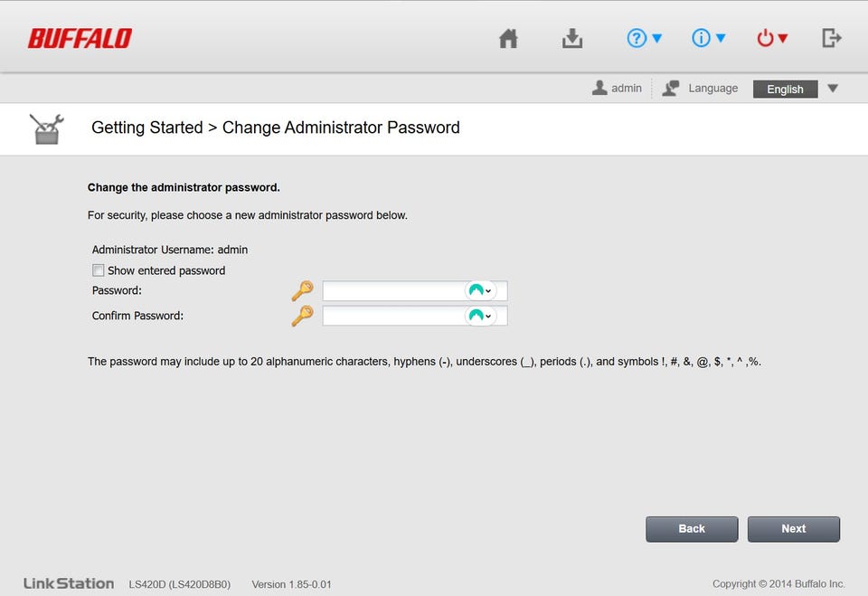Click password manager icon in Confirm Password field
This screenshot has width=868, height=596.
click(480, 317)
